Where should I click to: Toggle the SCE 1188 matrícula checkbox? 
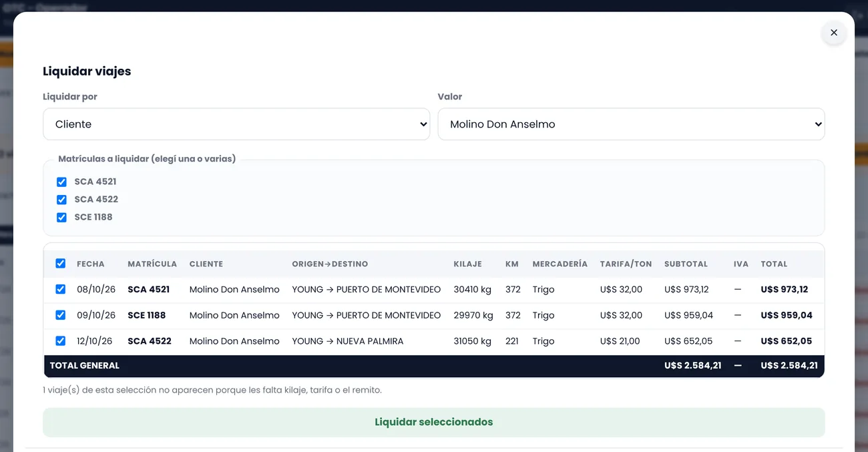click(61, 217)
